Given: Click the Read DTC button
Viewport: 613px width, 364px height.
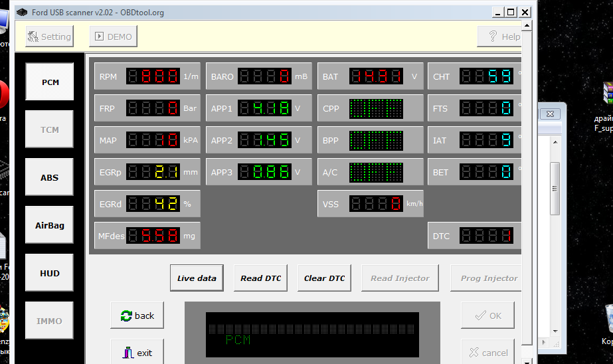Looking at the screenshot, I should tap(261, 278).
